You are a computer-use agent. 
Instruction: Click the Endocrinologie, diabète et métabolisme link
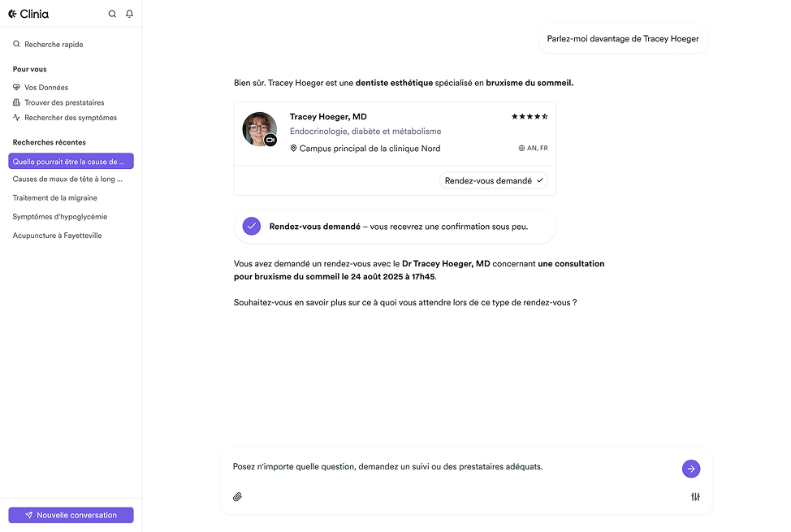[365, 132]
